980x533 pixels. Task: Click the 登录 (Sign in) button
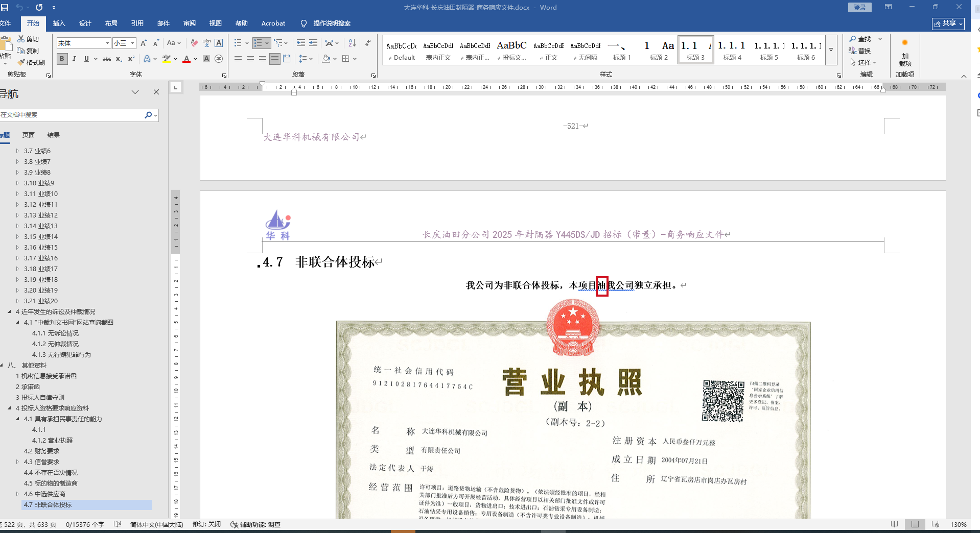pyautogui.click(x=860, y=7)
